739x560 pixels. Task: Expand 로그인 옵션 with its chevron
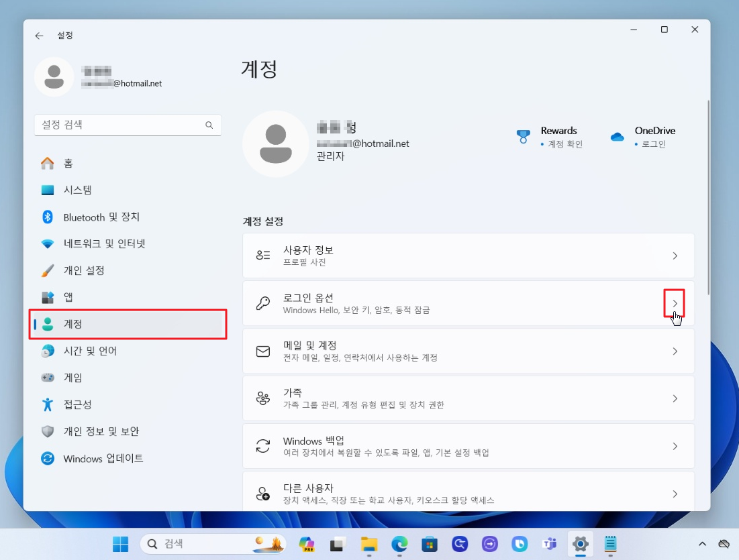[x=675, y=303]
